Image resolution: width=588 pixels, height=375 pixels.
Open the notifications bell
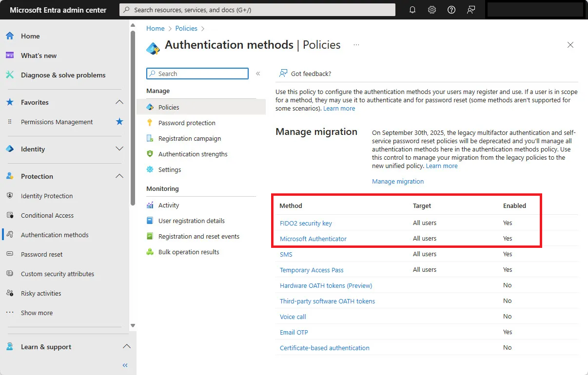click(x=412, y=9)
